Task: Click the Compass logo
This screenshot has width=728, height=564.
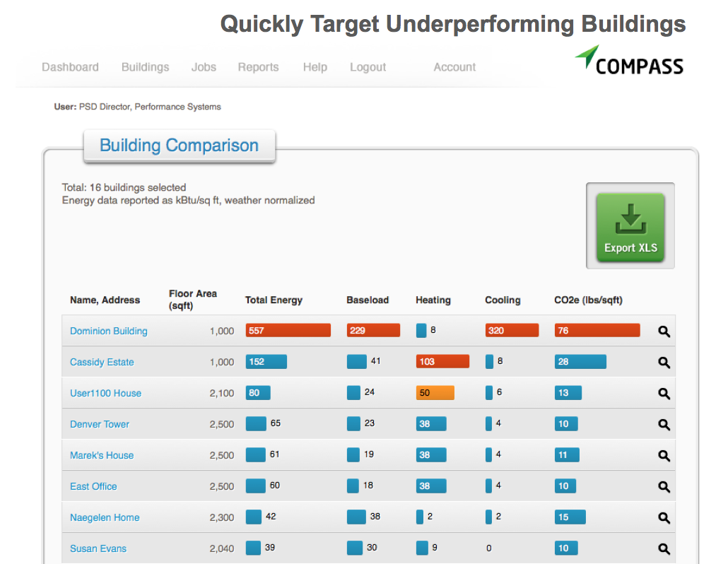Action: pos(629,60)
